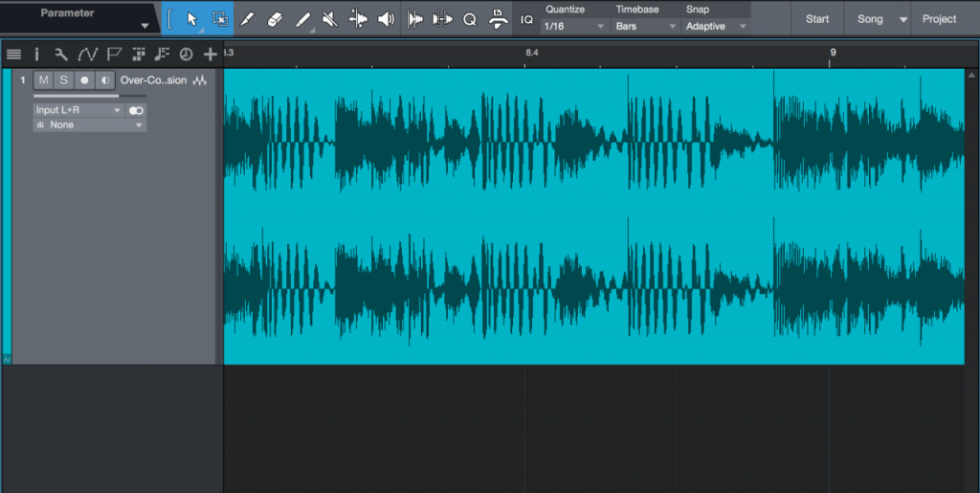Select the Arrow tool
The width and height of the screenshot is (980, 493).
pyautogui.click(x=192, y=19)
